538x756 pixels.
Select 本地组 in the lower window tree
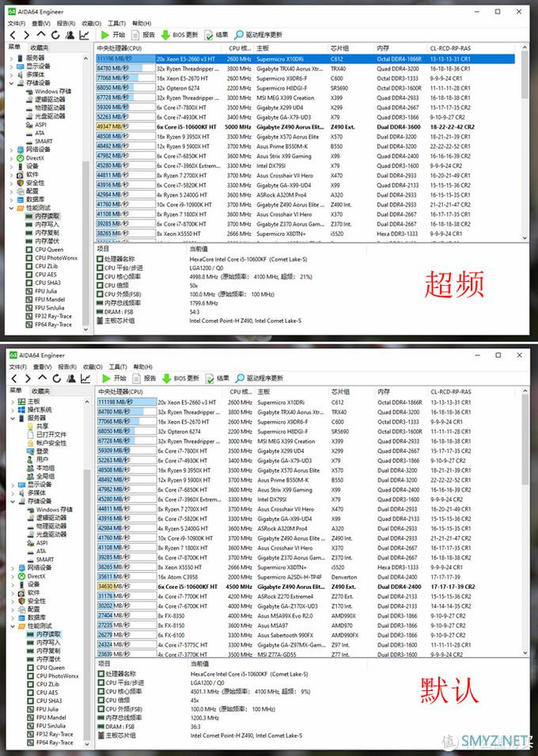coord(45,468)
